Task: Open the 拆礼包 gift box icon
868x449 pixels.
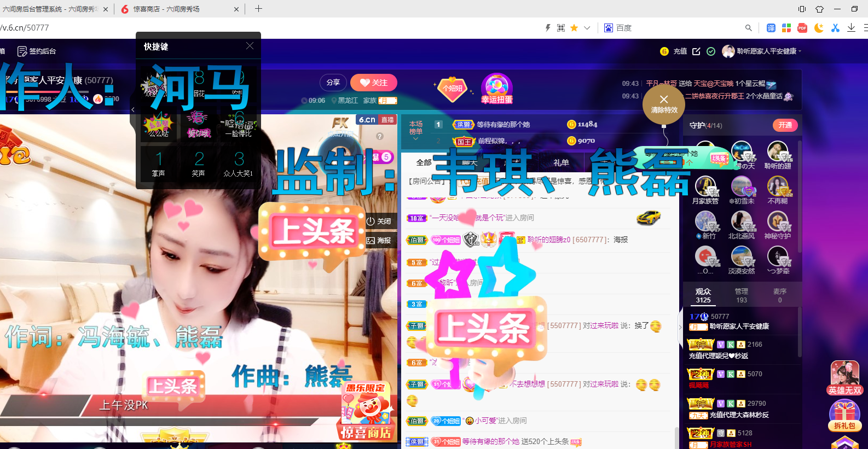Action: [844, 416]
